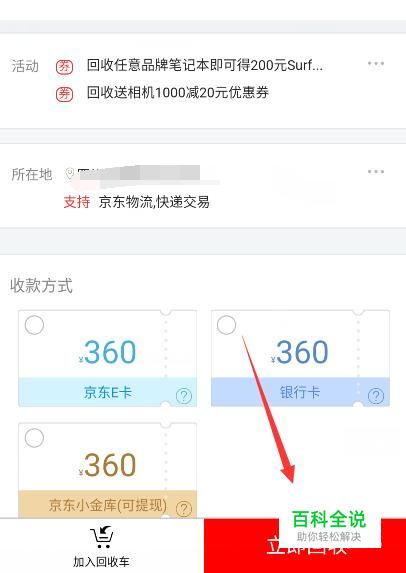Viewport: 406px width, 573px height.
Task: Tap 加入回收车 label at bottom
Action: point(102,562)
